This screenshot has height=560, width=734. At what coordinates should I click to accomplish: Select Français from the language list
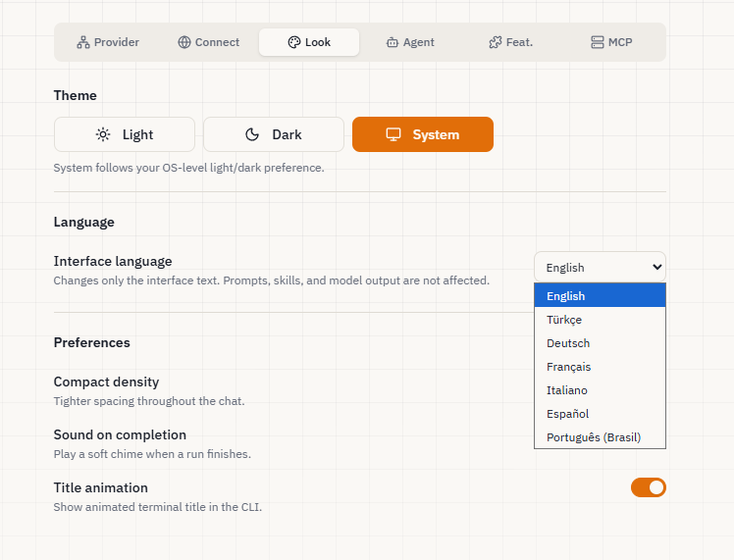601,367
